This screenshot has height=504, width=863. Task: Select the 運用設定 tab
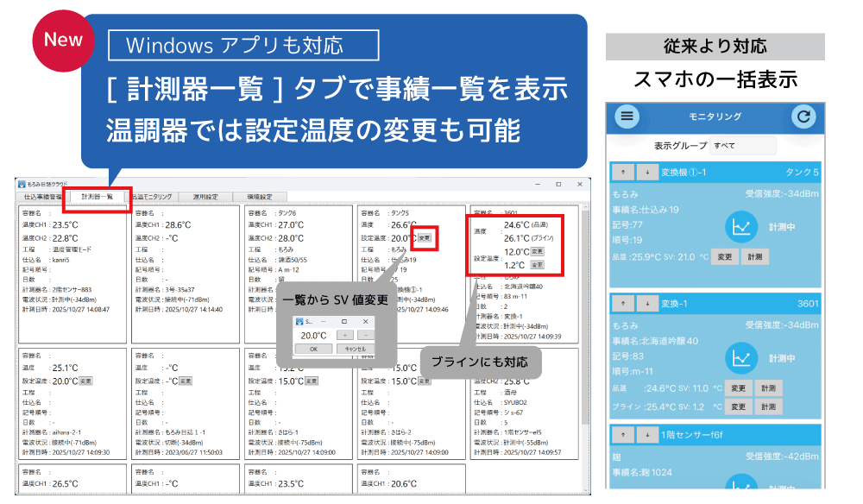coord(206,197)
